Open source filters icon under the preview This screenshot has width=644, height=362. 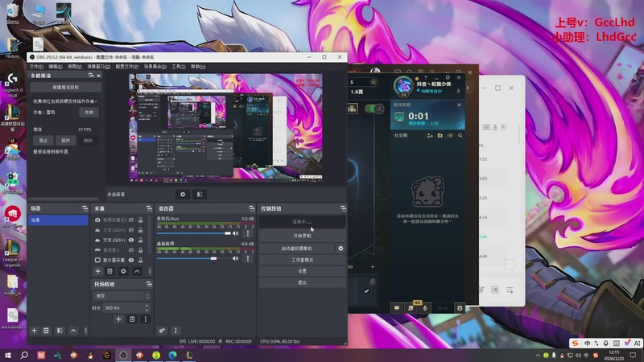point(200,195)
